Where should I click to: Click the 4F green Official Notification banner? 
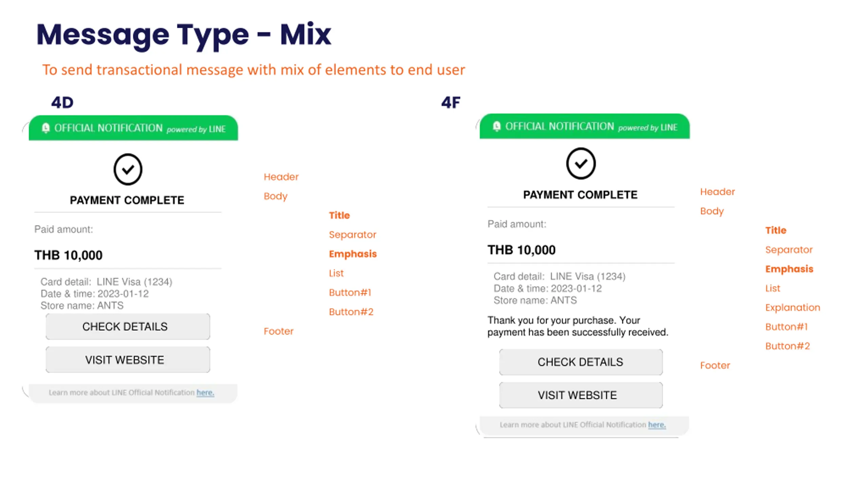584,126
